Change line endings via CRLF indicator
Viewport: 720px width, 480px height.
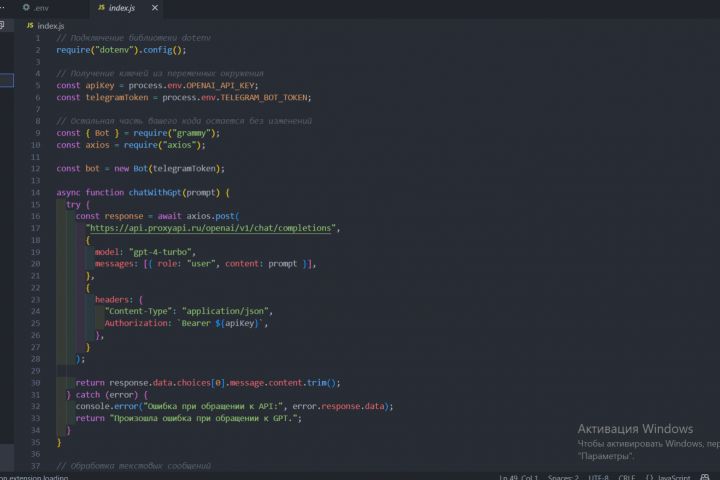(627, 477)
